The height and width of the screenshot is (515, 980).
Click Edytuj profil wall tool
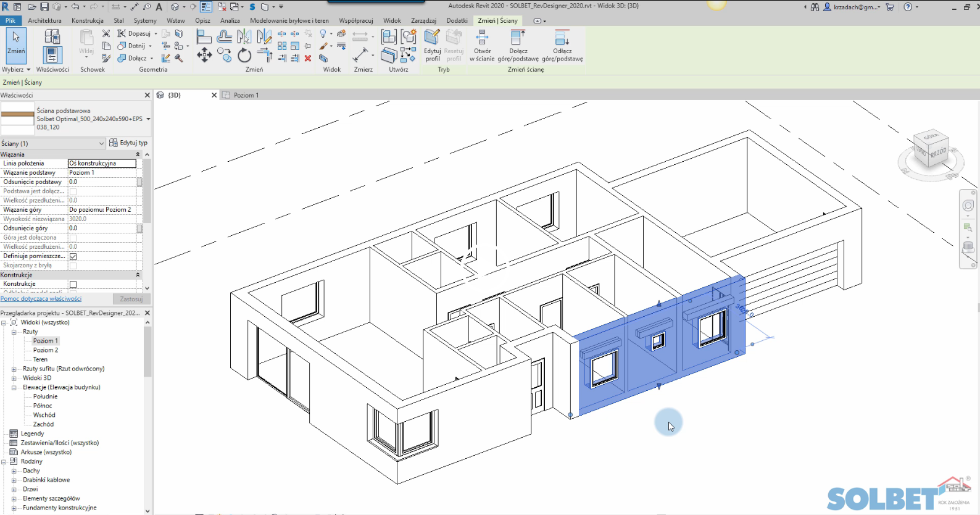433,46
